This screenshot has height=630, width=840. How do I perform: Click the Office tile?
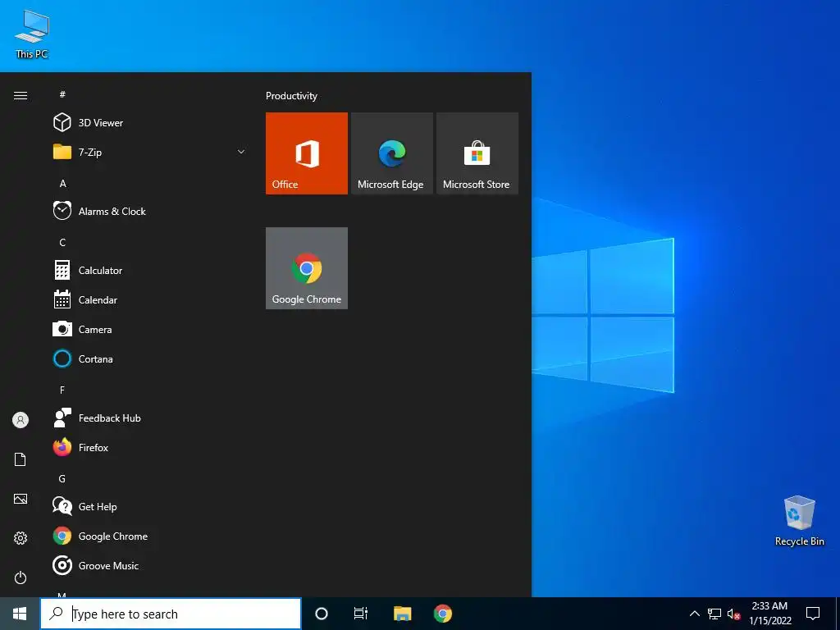[307, 153]
